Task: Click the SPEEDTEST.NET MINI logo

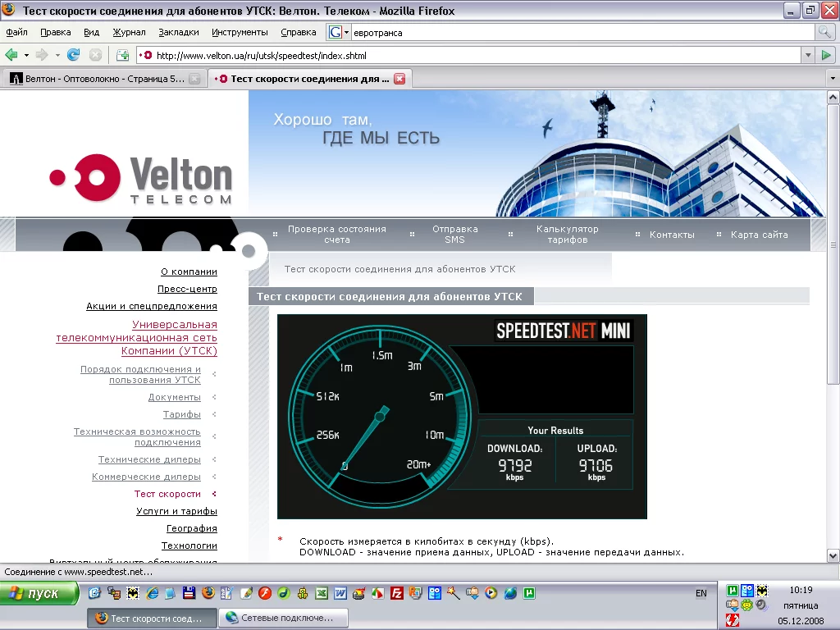Action: 563,331
